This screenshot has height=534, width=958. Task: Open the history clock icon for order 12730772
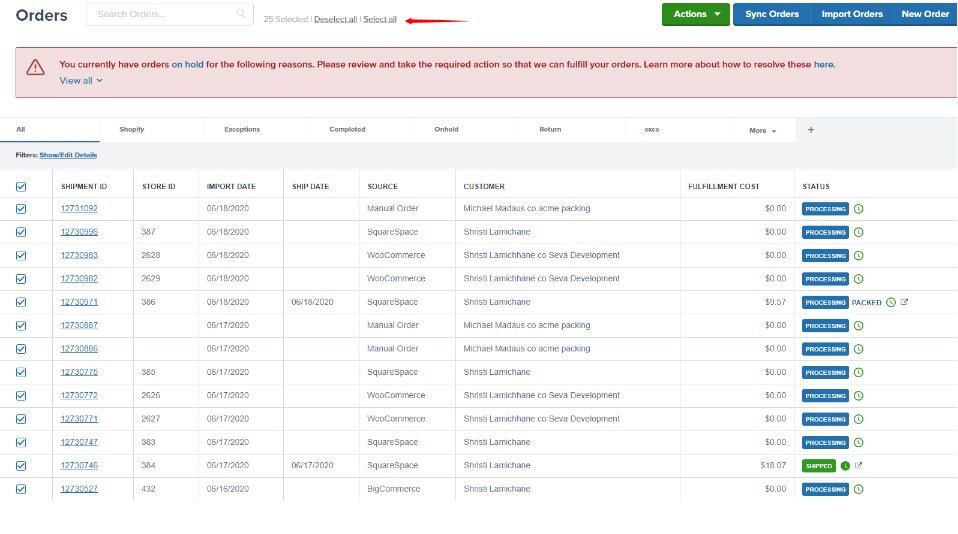tap(858, 396)
